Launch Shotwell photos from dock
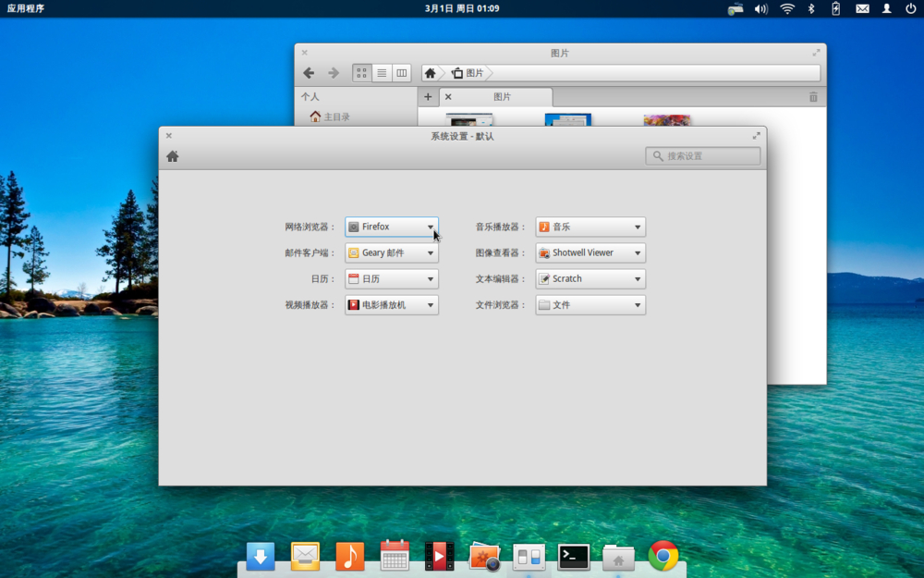This screenshot has width=924, height=578. click(484, 556)
